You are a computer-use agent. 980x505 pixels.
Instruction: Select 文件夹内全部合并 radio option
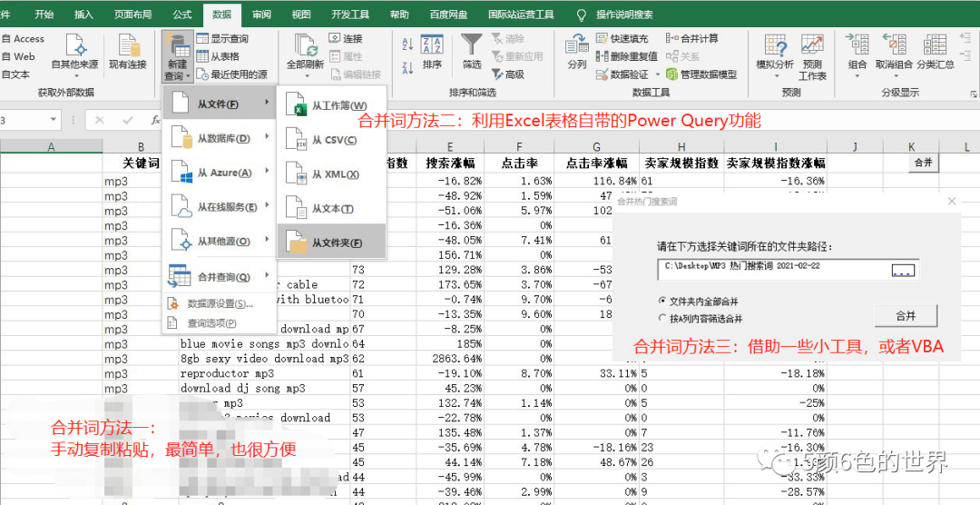coord(700,301)
